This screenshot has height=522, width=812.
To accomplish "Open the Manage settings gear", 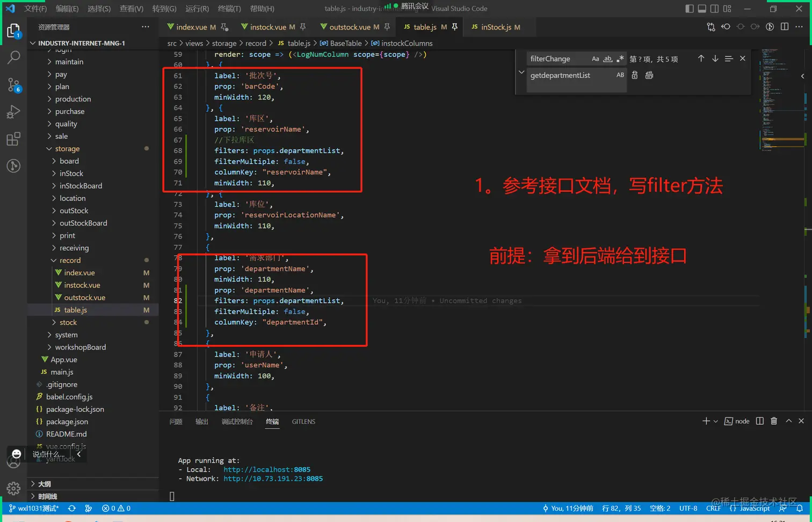I will (x=13, y=488).
